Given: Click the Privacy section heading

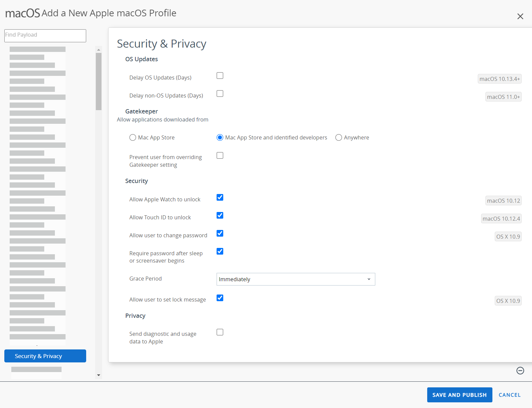Looking at the screenshot, I should pyautogui.click(x=135, y=316).
